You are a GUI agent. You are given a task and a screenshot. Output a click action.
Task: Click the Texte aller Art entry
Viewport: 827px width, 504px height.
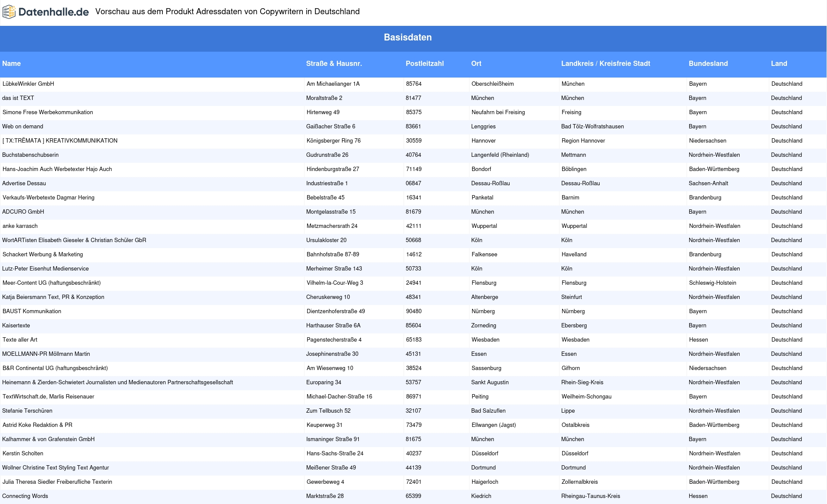(x=20, y=340)
